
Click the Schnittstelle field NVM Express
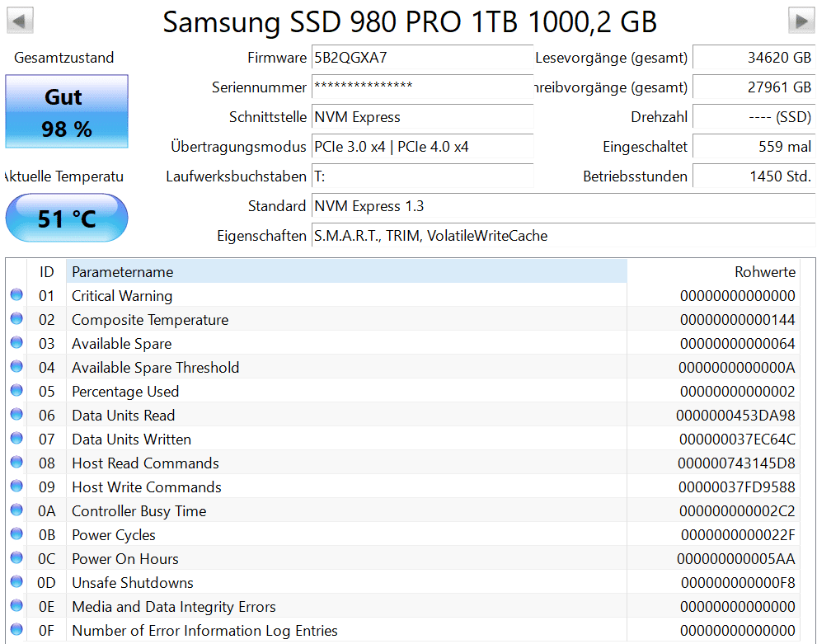423,117
